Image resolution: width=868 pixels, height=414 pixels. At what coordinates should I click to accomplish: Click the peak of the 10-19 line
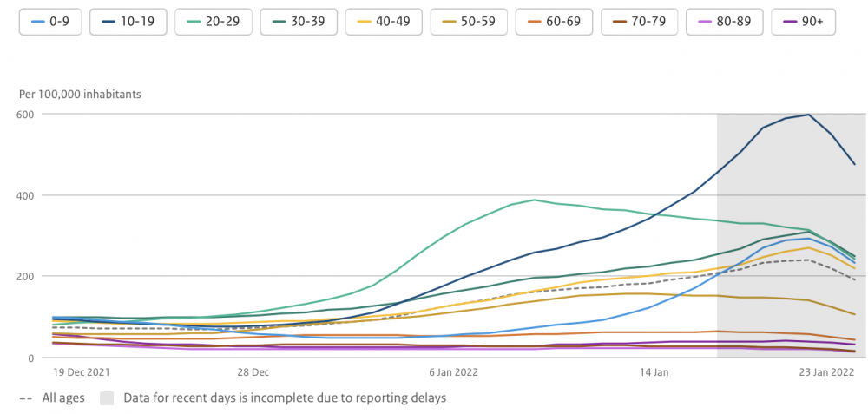809,115
